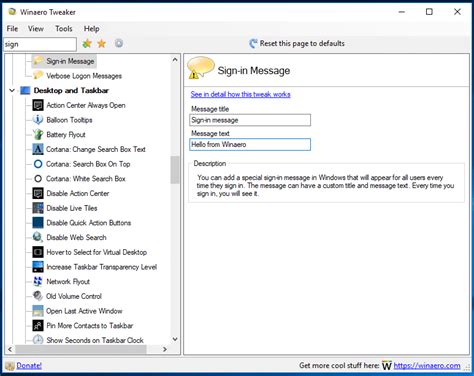Open the Tools menu

tap(64, 29)
